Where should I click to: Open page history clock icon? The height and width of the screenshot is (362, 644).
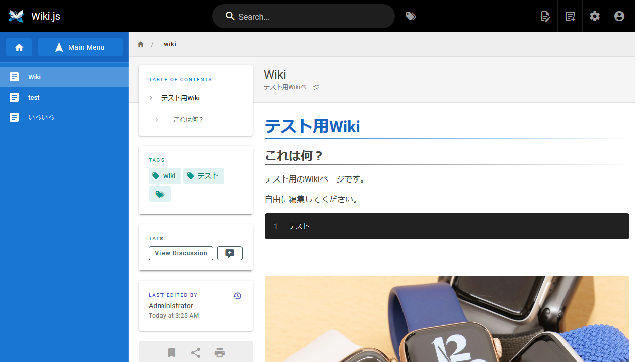[x=237, y=296]
